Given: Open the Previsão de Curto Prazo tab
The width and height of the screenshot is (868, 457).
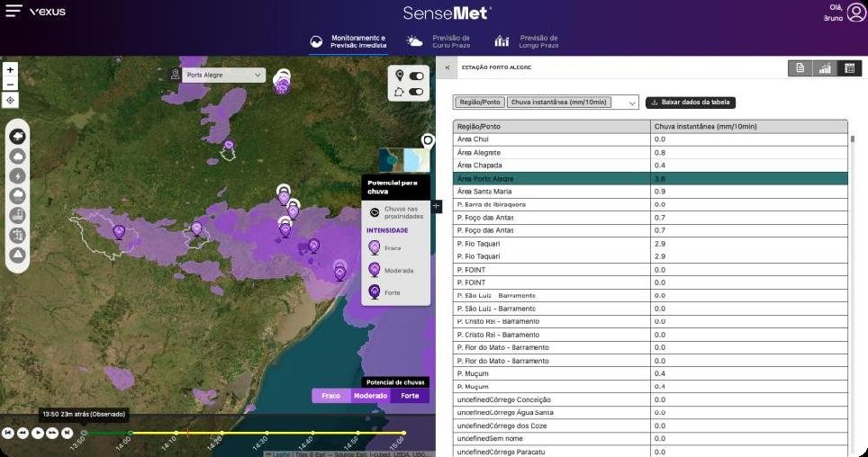Looking at the screenshot, I should tap(439, 41).
